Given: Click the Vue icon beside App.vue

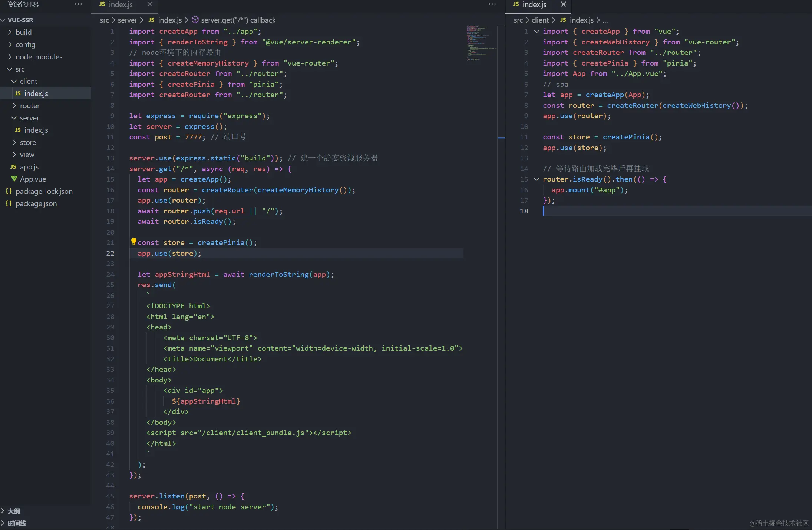Looking at the screenshot, I should click(x=14, y=179).
